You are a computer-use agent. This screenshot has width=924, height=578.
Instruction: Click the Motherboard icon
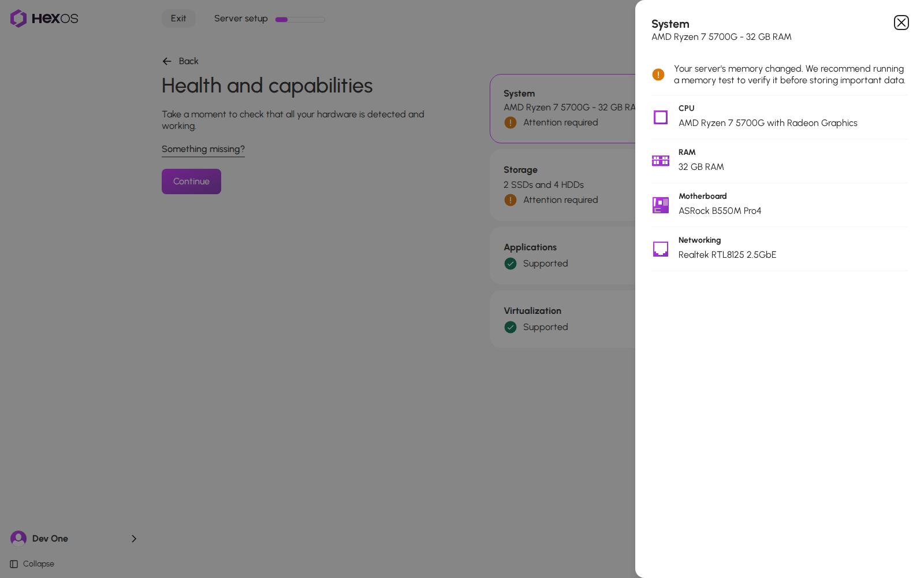pyautogui.click(x=661, y=205)
